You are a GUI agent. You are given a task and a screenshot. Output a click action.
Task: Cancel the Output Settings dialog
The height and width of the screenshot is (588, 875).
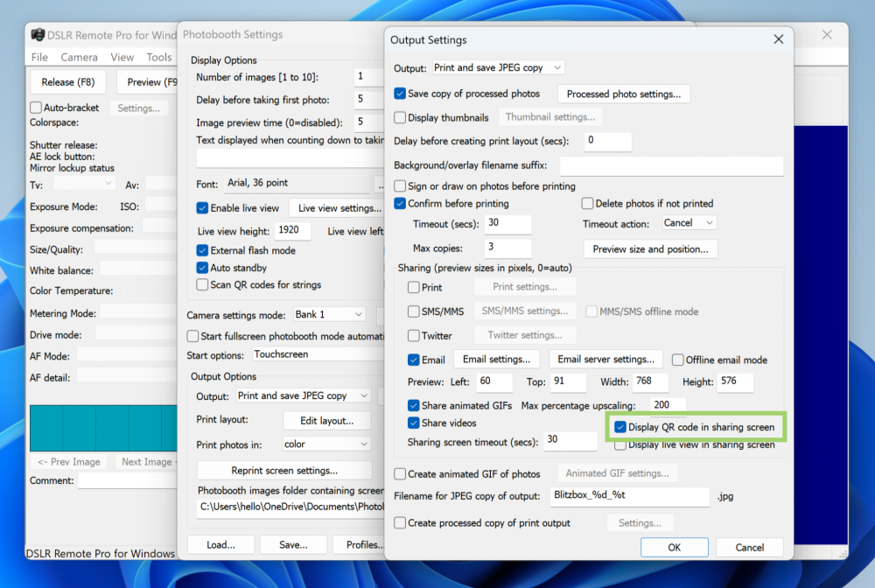pyautogui.click(x=750, y=547)
